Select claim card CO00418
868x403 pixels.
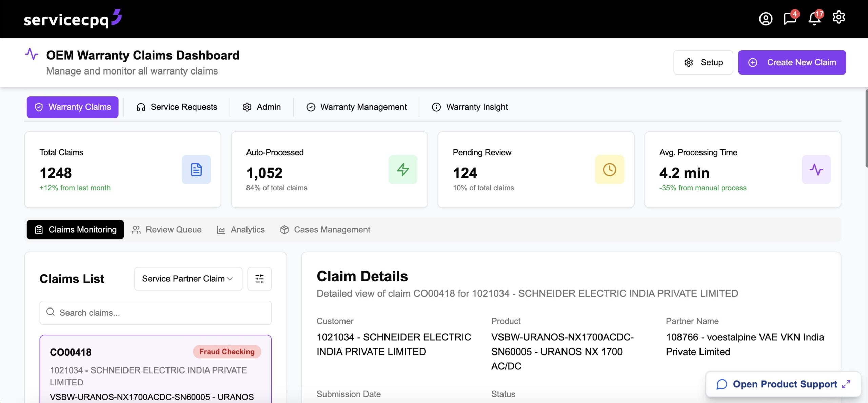(156, 369)
